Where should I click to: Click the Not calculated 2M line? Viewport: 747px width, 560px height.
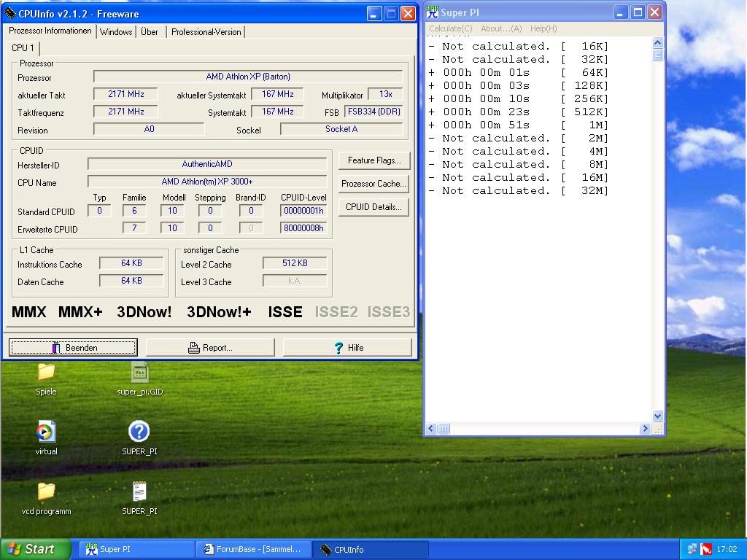tap(519, 138)
